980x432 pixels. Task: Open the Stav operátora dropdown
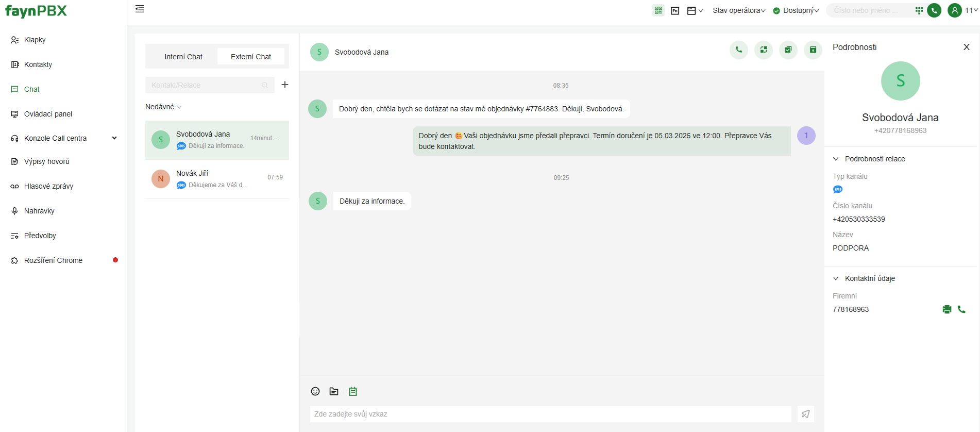pos(738,10)
